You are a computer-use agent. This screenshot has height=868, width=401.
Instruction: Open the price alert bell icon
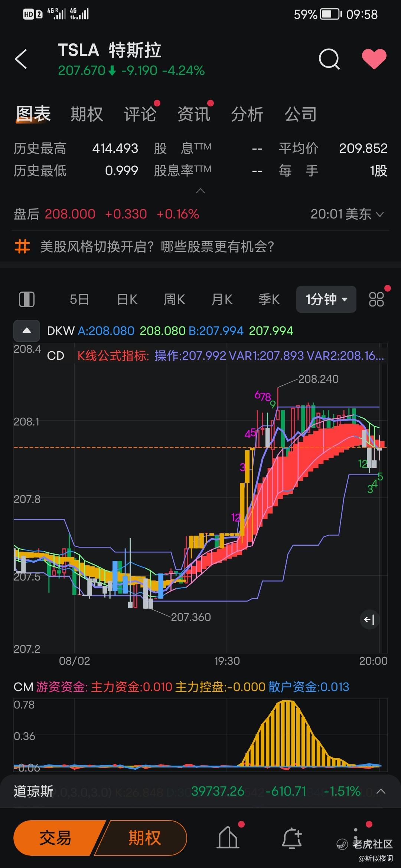pos(292,838)
